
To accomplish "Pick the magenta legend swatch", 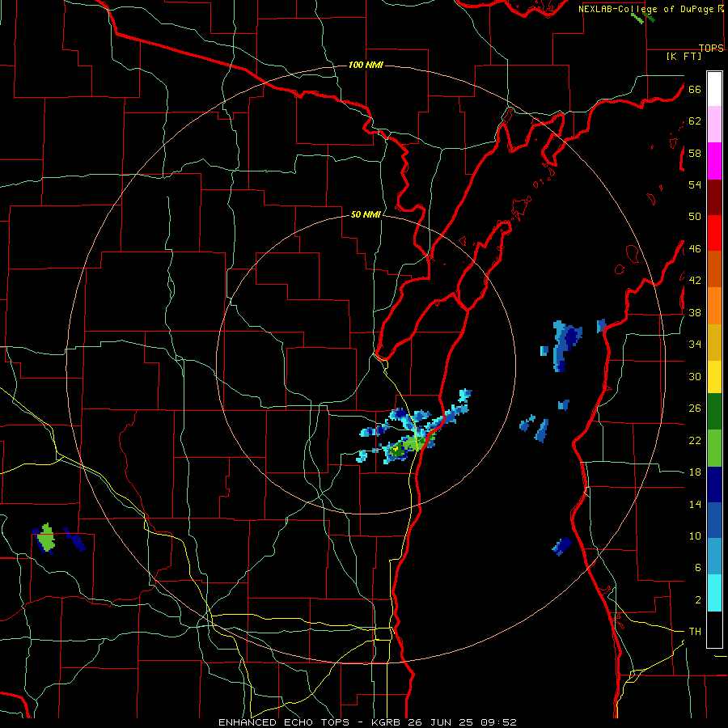I will 714,161.
